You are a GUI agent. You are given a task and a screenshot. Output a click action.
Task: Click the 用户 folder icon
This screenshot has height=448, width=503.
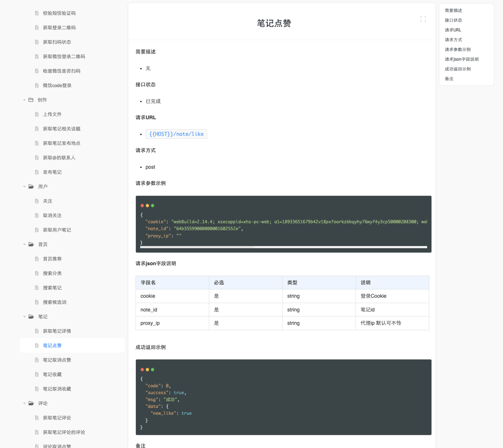[x=31, y=186]
